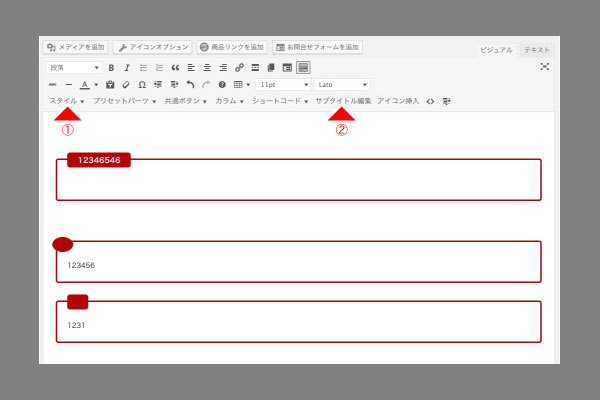Clear formatting with eraser icon
This screenshot has width=600, height=400.
[x=126, y=85]
